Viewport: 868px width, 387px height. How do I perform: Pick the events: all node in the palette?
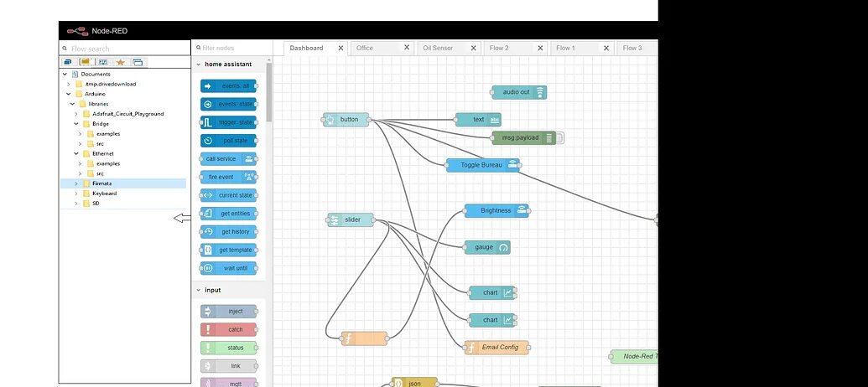pos(229,86)
